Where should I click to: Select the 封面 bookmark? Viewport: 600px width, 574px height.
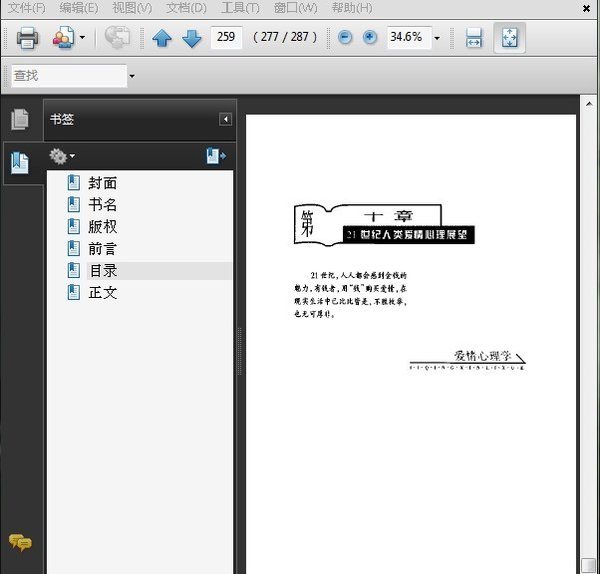pos(102,183)
